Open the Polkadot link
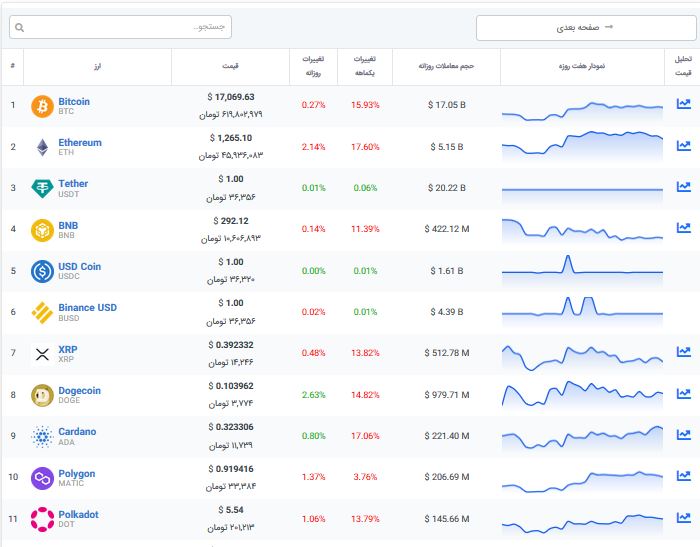The height and width of the screenshot is (547, 700). 79,514
